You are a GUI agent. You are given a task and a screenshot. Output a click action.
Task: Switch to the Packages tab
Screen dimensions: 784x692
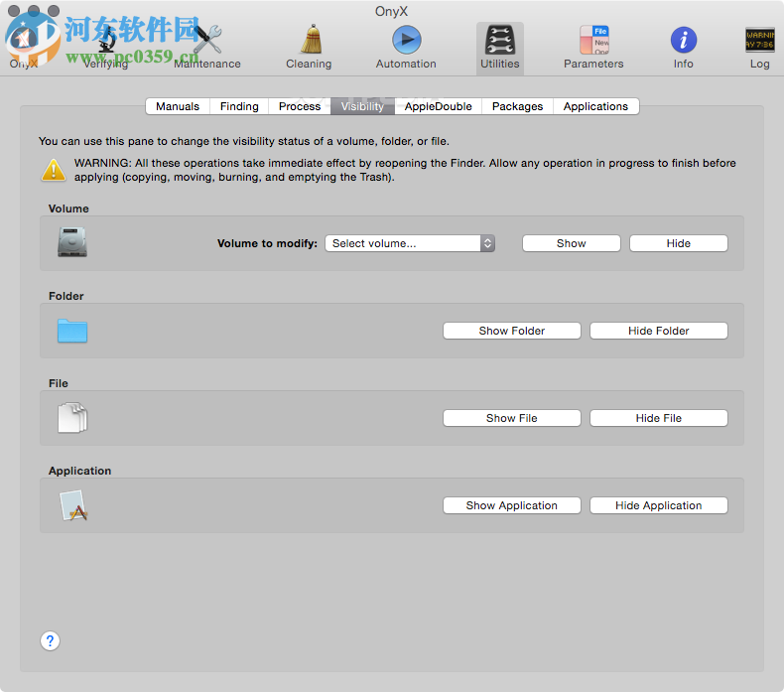tap(517, 106)
